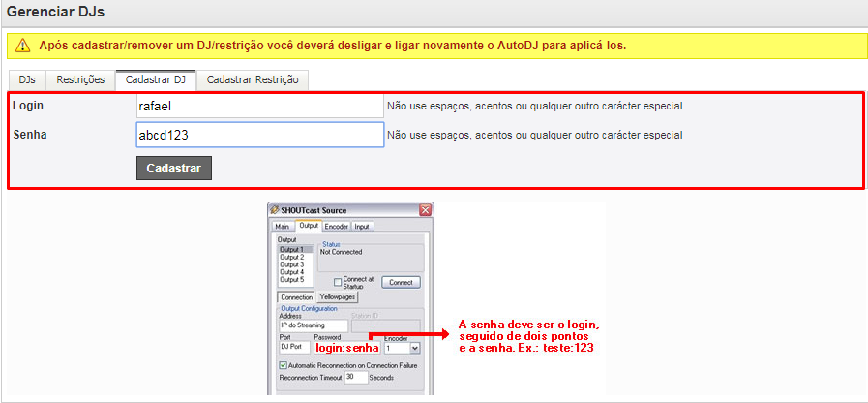Screen dimensions: 868x403
Task: Focus the Login input field
Action: [x=260, y=106]
